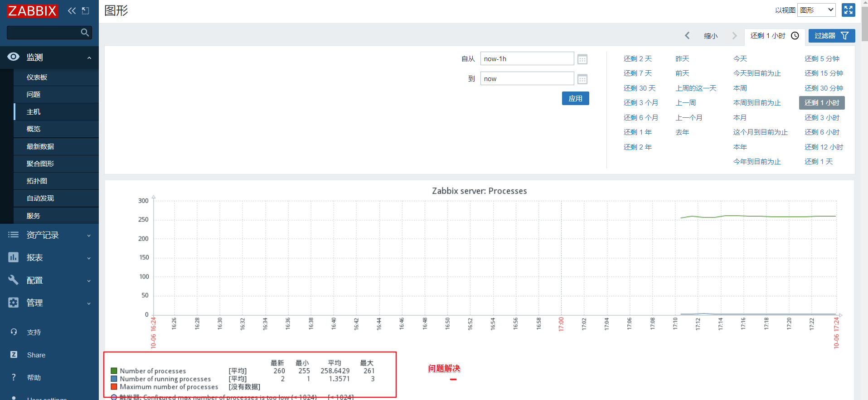Open 服务 in the sidebar
Viewport: 868px width, 400px height.
(56, 216)
